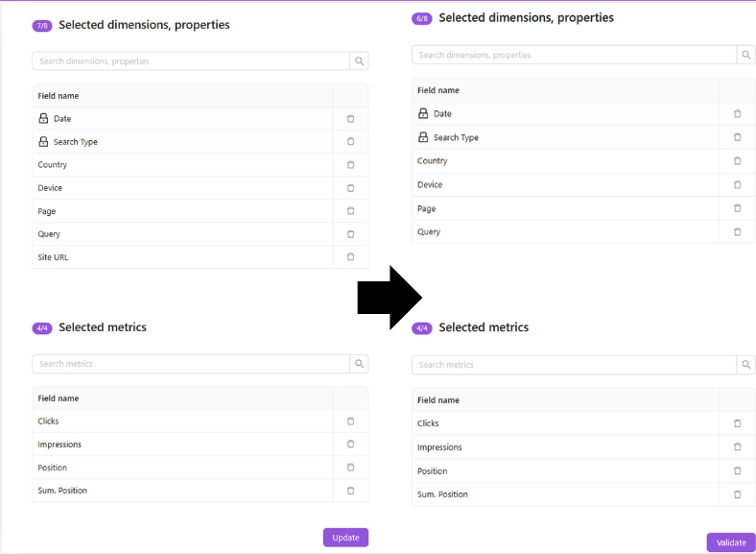This screenshot has width=756, height=554.
Task: Delete Sum. Position metric in right Validate panel
Action: (x=737, y=494)
